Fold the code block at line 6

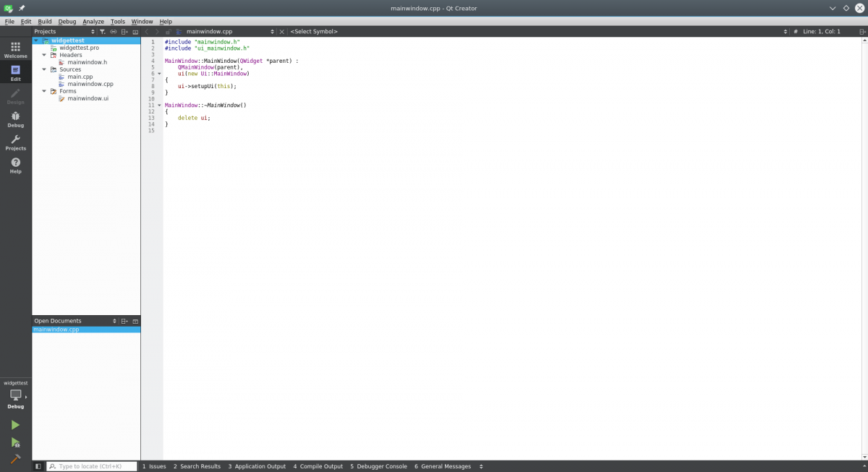click(159, 74)
